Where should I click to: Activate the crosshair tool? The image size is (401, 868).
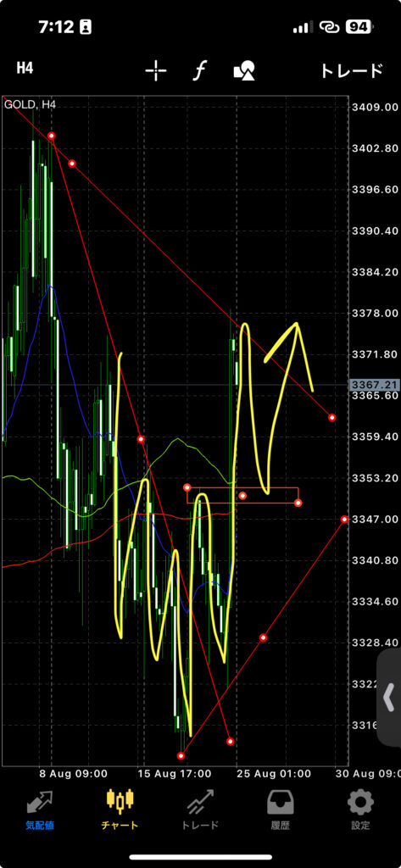click(x=156, y=70)
